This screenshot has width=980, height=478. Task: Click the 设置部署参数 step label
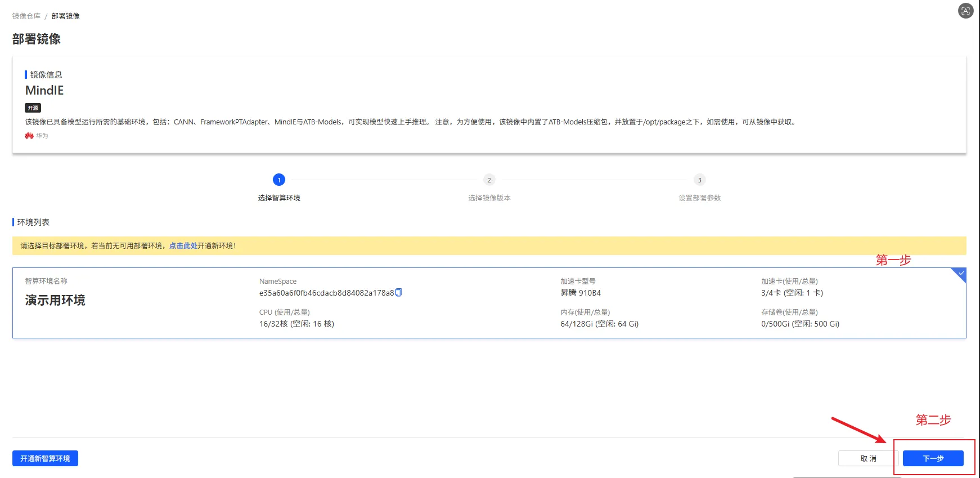point(699,198)
